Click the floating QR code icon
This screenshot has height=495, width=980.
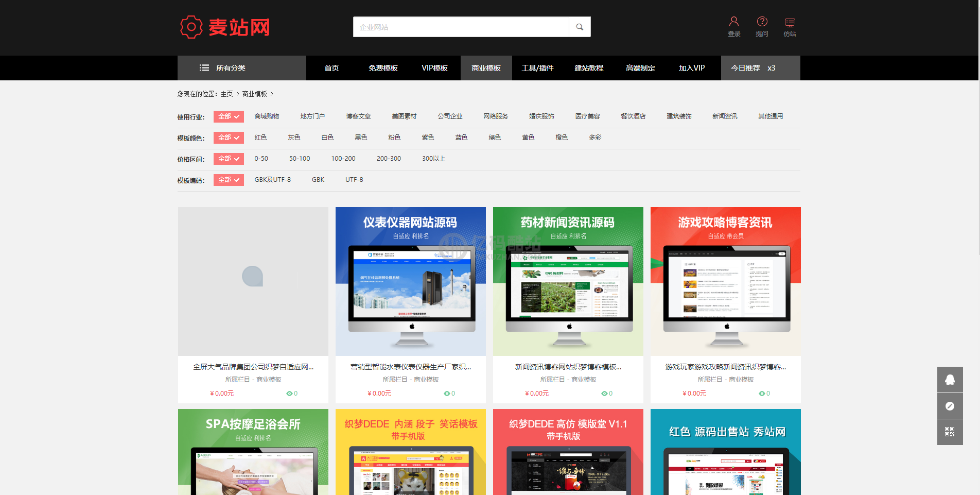click(x=950, y=432)
